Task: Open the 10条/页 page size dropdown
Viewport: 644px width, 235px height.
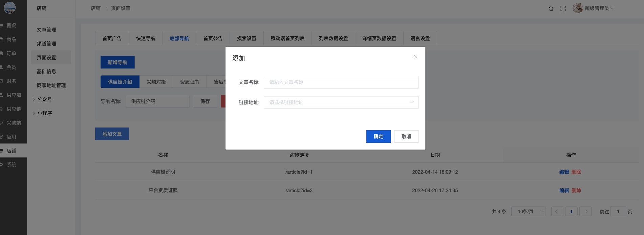Action: click(528, 212)
